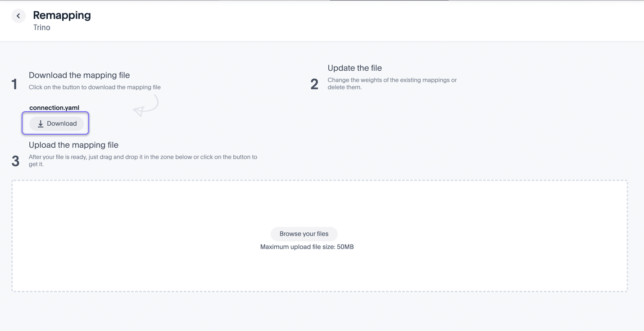Open Browse your files to upload
644x331 pixels.
pyautogui.click(x=304, y=234)
